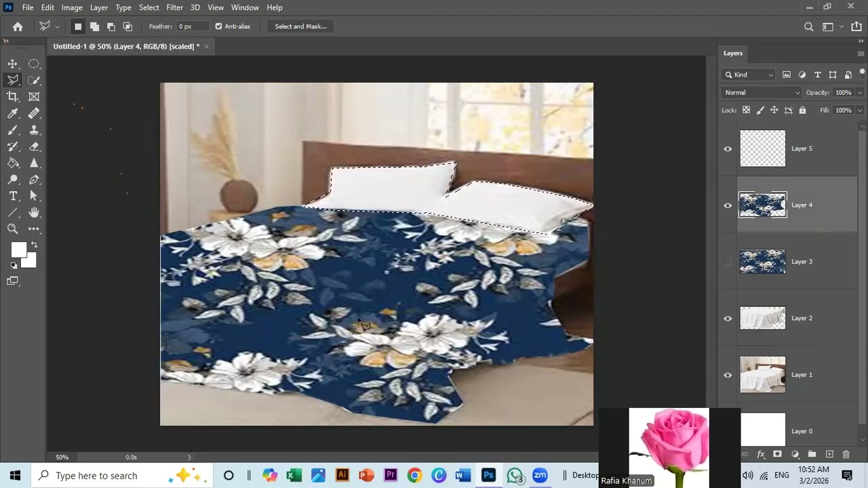This screenshot has height=488, width=868.
Task: Open the Window menu
Action: pyautogui.click(x=245, y=7)
